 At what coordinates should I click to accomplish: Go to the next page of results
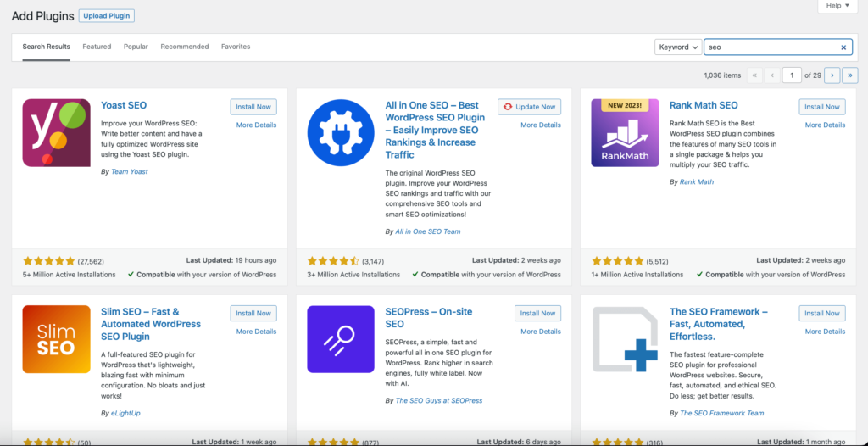[832, 75]
